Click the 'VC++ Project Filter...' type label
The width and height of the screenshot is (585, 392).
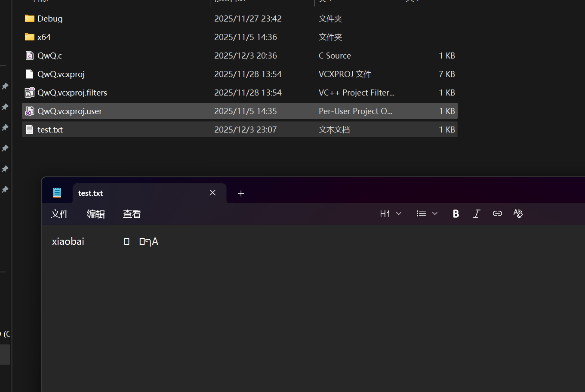coord(357,93)
